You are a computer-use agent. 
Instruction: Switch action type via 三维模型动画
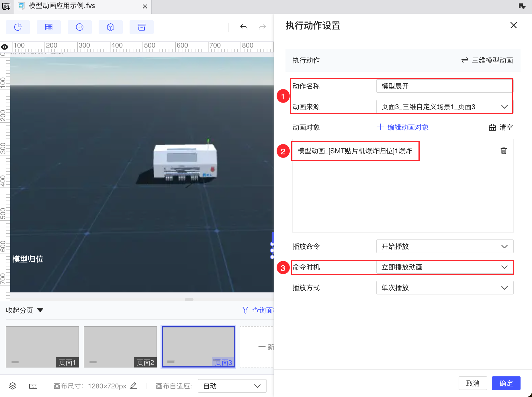487,60
